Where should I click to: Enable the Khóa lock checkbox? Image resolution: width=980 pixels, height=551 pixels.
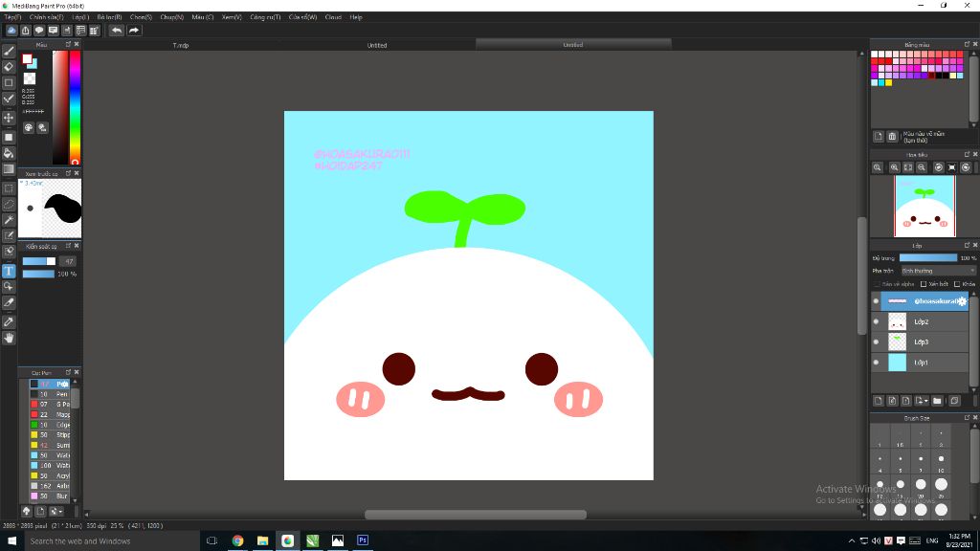pos(957,284)
